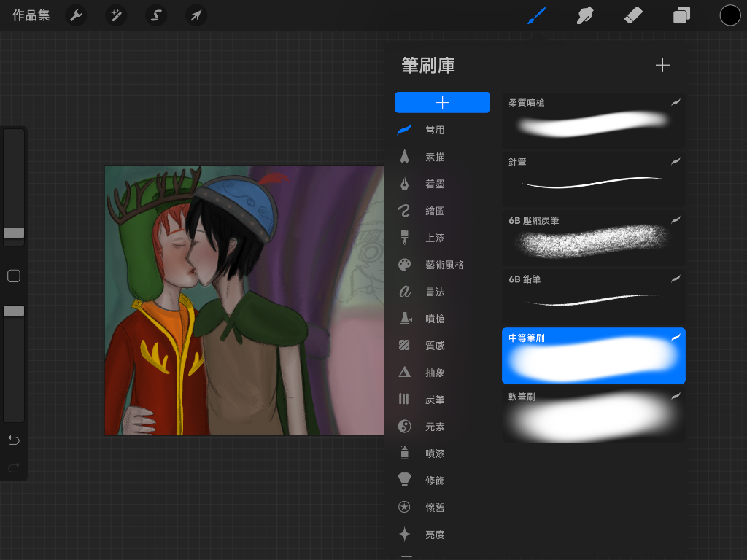
Task: Select 噴槍 airbrush category icon
Action: 405,319
